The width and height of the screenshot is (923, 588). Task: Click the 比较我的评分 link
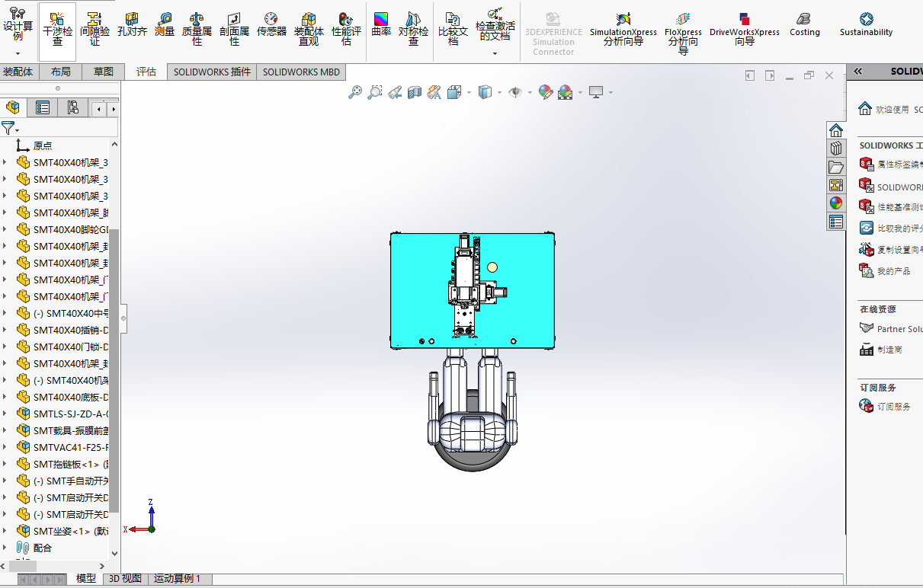[891, 228]
